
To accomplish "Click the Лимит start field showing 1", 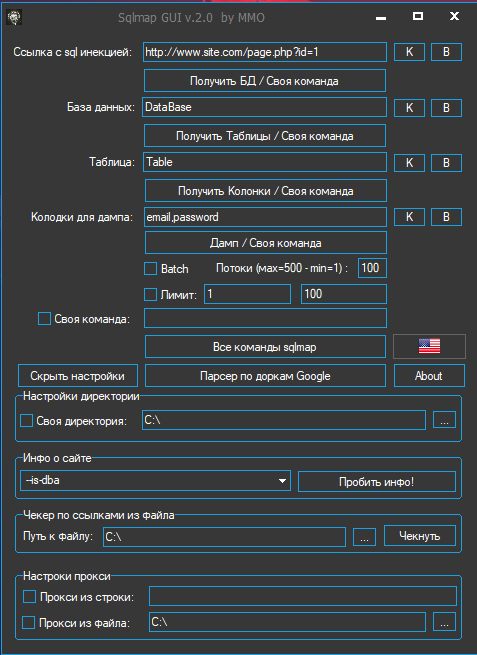I will pos(247,294).
